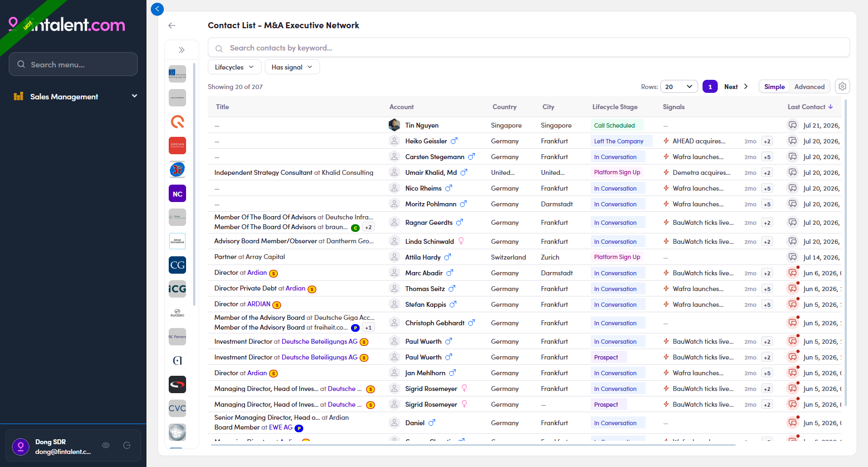Click the back arrow beside Contact List title

[x=172, y=26]
